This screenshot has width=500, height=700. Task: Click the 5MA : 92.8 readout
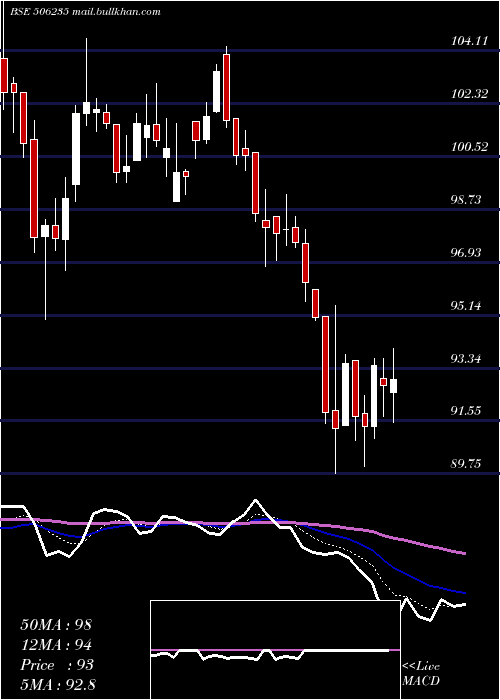click(58, 685)
